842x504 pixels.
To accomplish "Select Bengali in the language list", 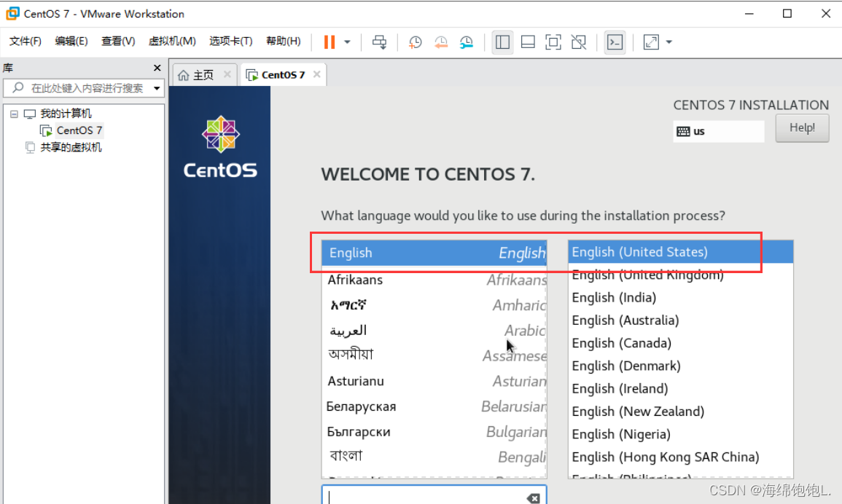I will click(434, 457).
